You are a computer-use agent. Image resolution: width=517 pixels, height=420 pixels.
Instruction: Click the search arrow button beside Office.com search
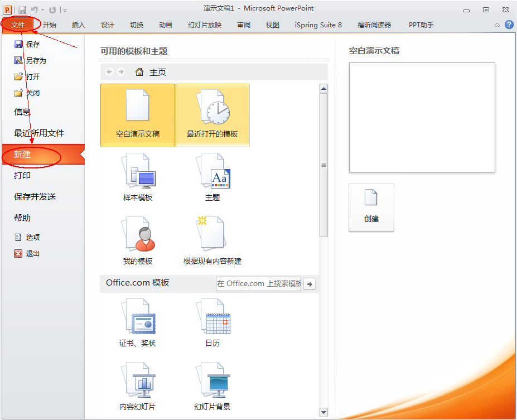(x=310, y=284)
